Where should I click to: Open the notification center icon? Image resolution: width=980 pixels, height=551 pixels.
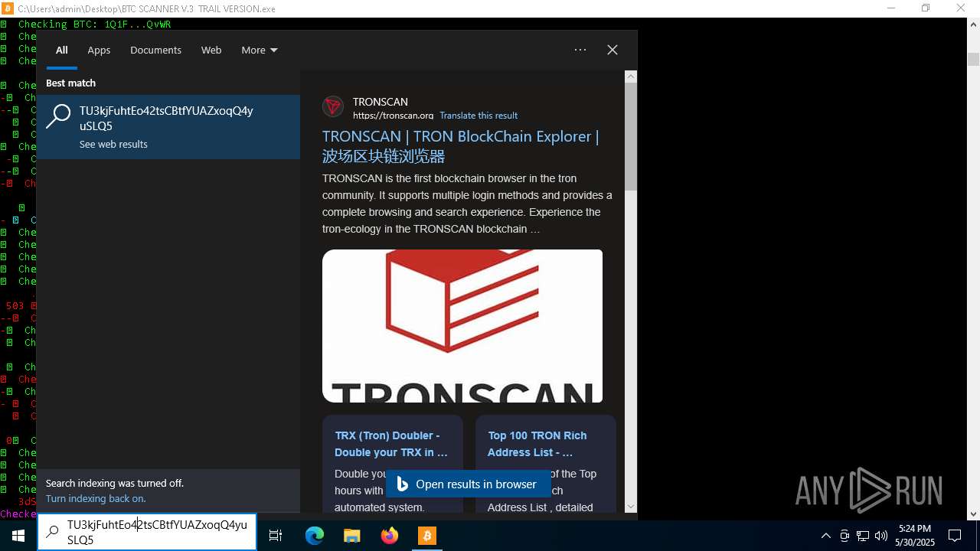(955, 536)
